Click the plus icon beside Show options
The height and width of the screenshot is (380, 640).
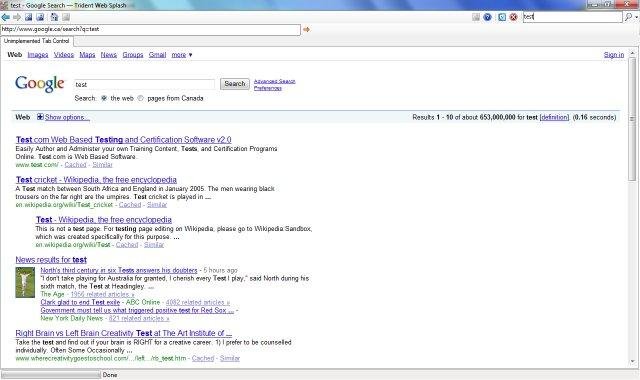(40, 117)
